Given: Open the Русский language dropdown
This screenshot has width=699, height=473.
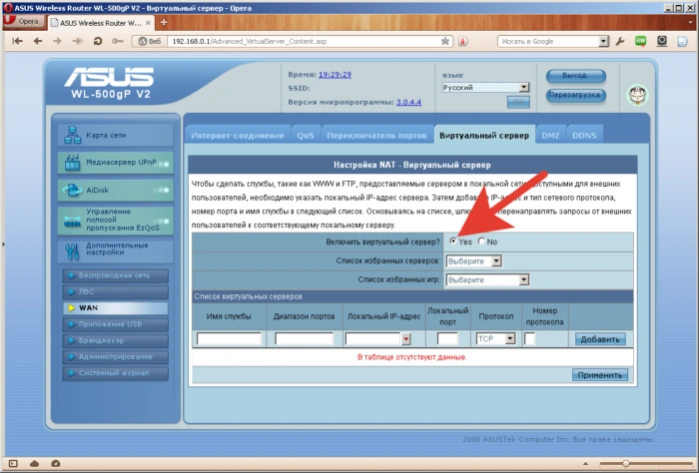Looking at the screenshot, I should [485, 87].
